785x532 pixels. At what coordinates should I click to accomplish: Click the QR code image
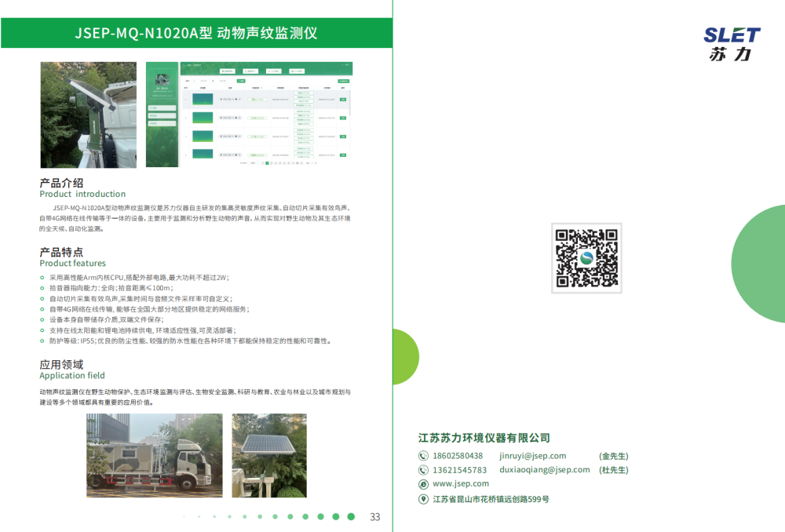[586, 258]
